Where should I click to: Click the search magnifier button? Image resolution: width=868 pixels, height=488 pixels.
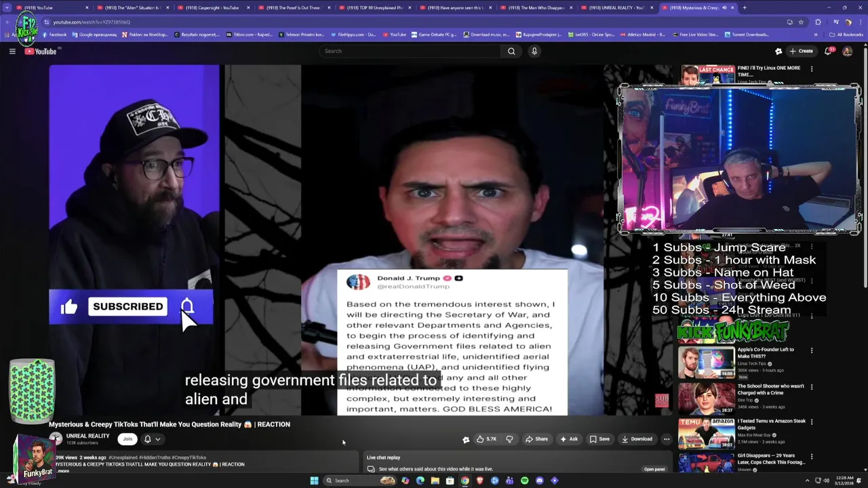pyautogui.click(x=511, y=52)
